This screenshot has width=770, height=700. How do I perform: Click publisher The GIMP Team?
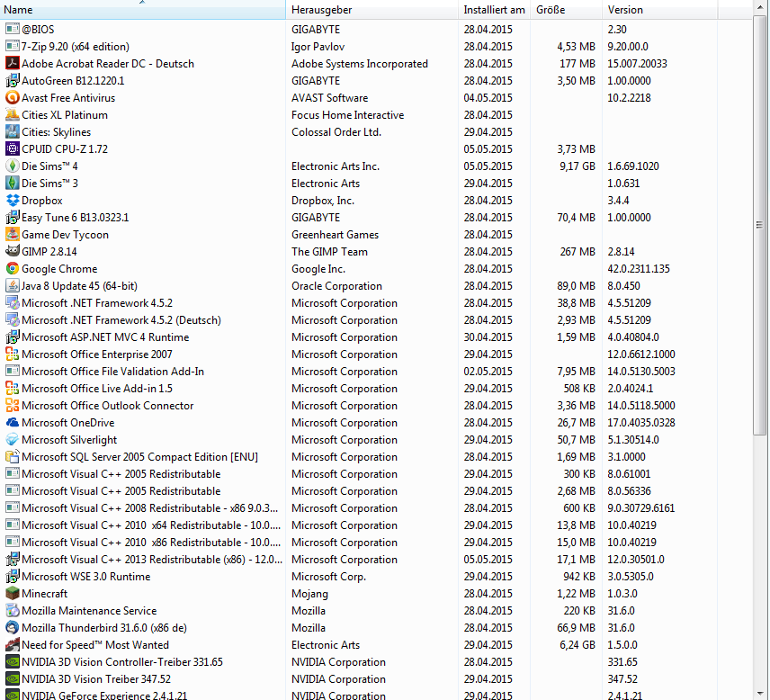click(x=329, y=252)
